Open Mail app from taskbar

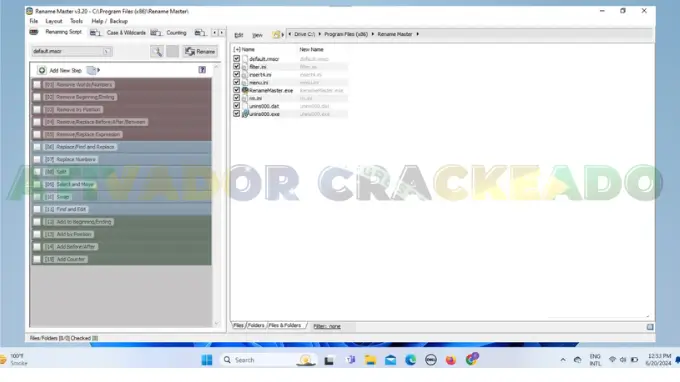click(x=390, y=360)
